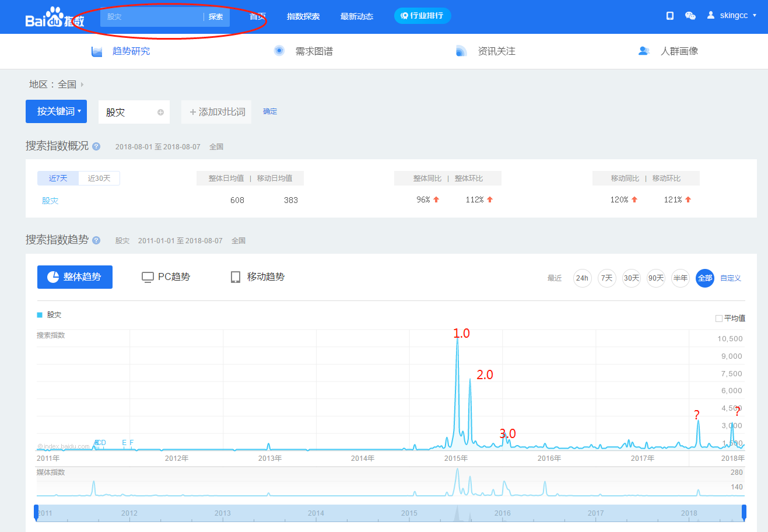This screenshot has width=768, height=532.
Task: Click the help icon beside 搜索指数趋势
Action: (x=96, y=240)
